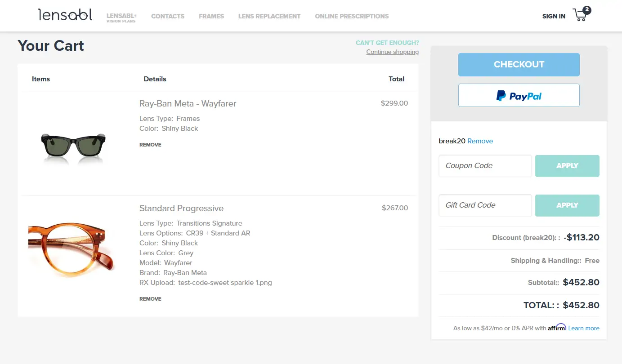Click the Your Cart heading
This screenshot has width=622, height=364.
click(x=51, y=46)
